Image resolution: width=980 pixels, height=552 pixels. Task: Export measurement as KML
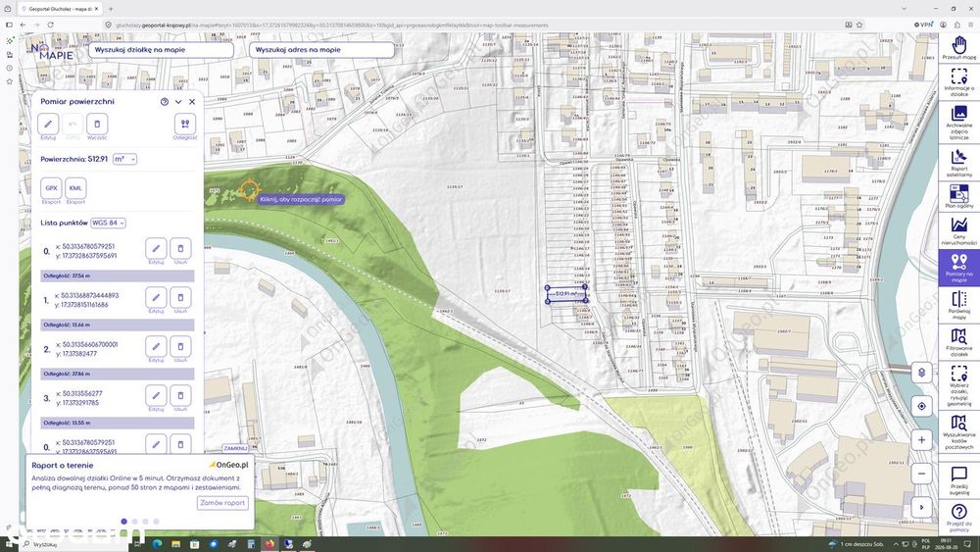tap(75, 188)
